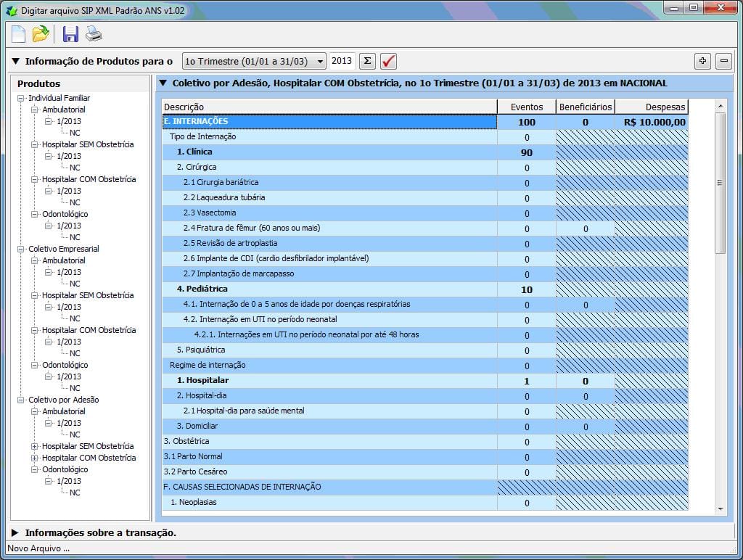The height and width of the screenshot is (560, 743).
Task: Click the plus add button
Action: (x=702, y=61)
